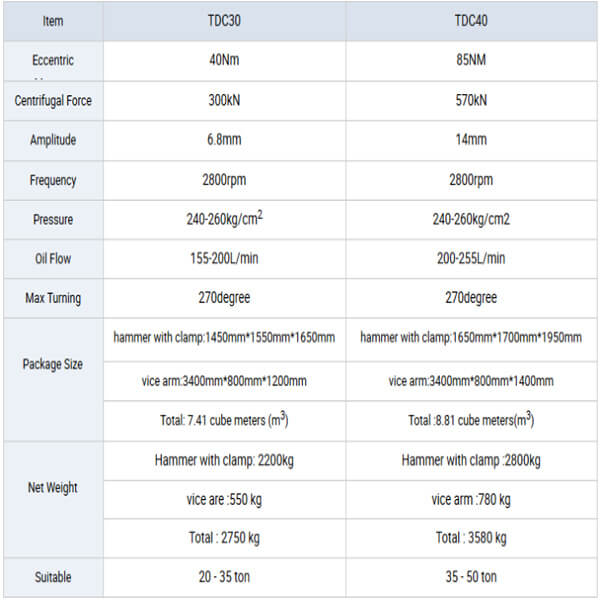Click the 35 - 50 ton cell

click(470, 577)
